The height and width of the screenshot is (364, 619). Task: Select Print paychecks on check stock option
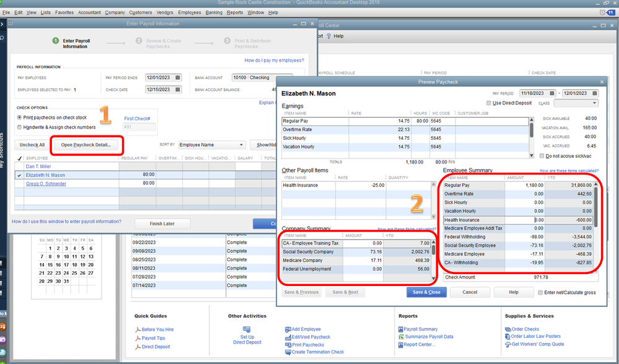(19, 118)
